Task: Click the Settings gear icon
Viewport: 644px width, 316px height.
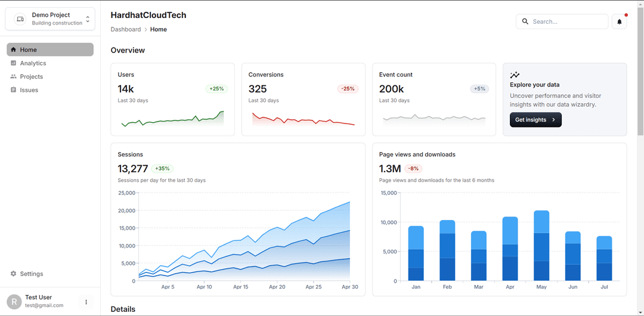Action: 14,274
